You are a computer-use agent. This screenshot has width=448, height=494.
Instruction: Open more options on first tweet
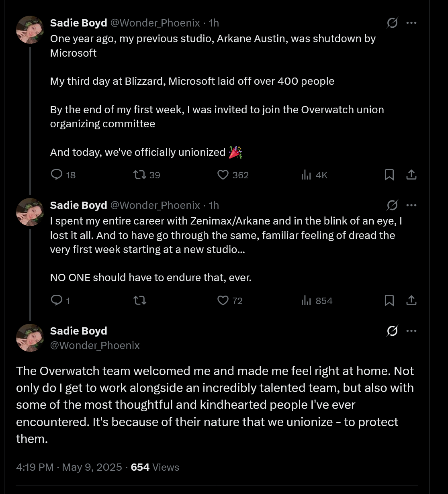pyautogui.click(x=411, y=23)
